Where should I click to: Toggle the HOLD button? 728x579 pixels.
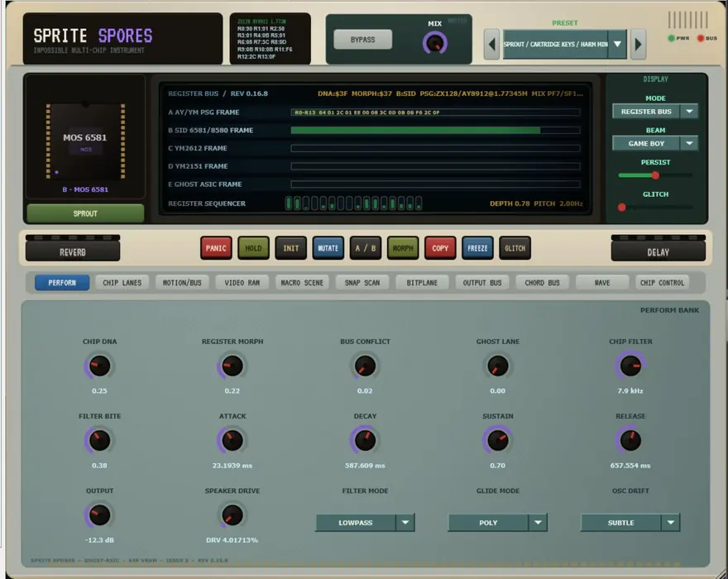[x=253, y=248]
